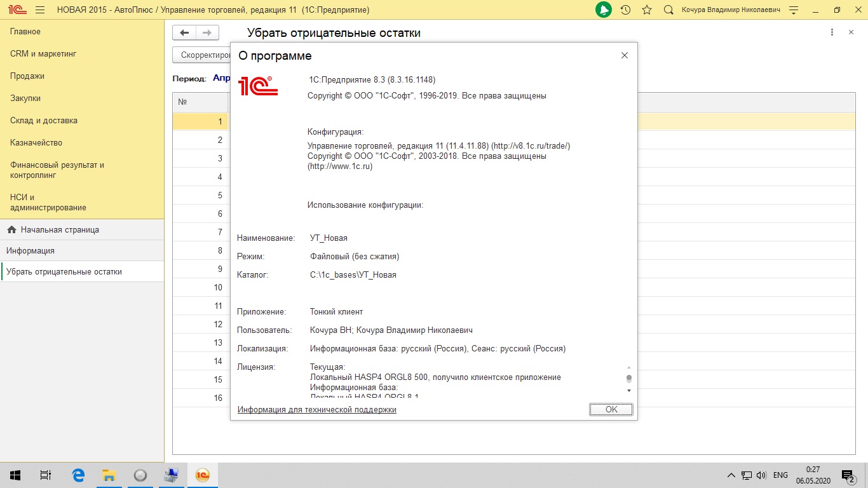Open the service and settings dropdown icon
Screen dimensions: 868x488
coord(793,10)
